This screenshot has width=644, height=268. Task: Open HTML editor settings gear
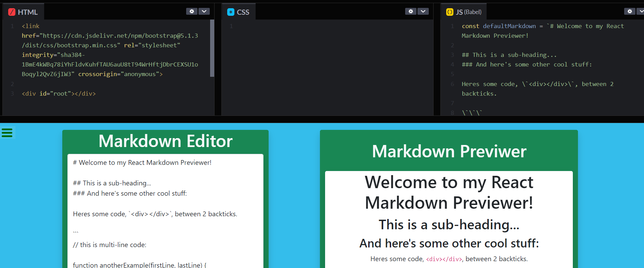pos(192,11)
